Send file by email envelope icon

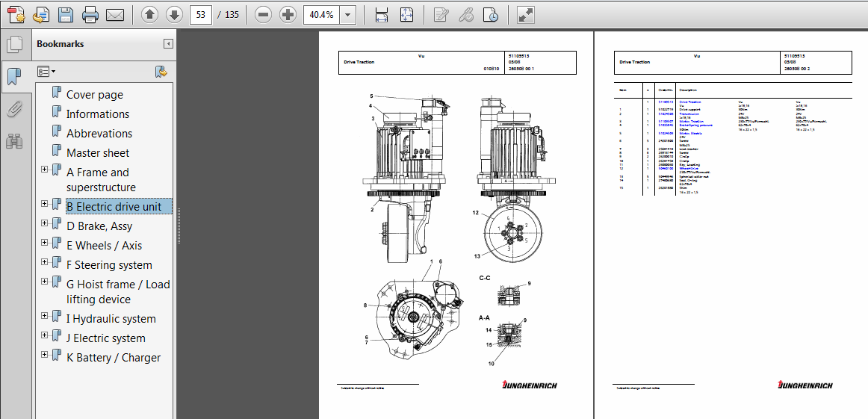[114, 15]
